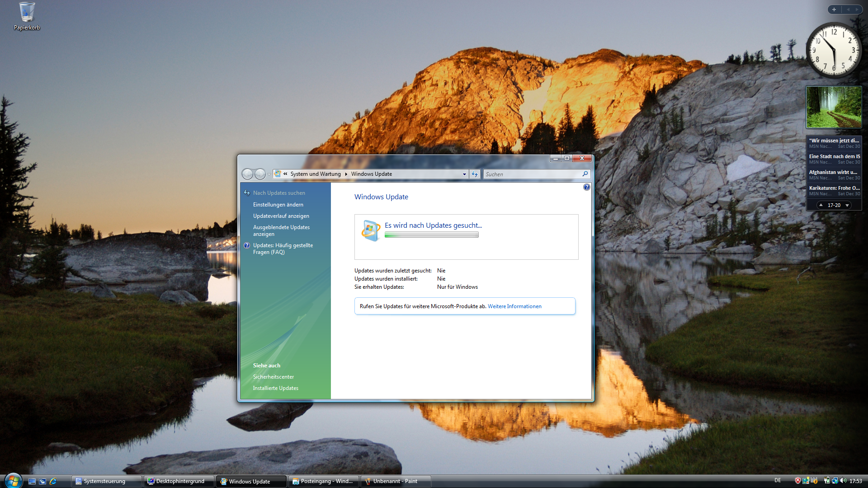This screenshot has height=488, width=868.
Task: Click 'Nach Updates suchen' in sidebar
Action: [279, 193]
